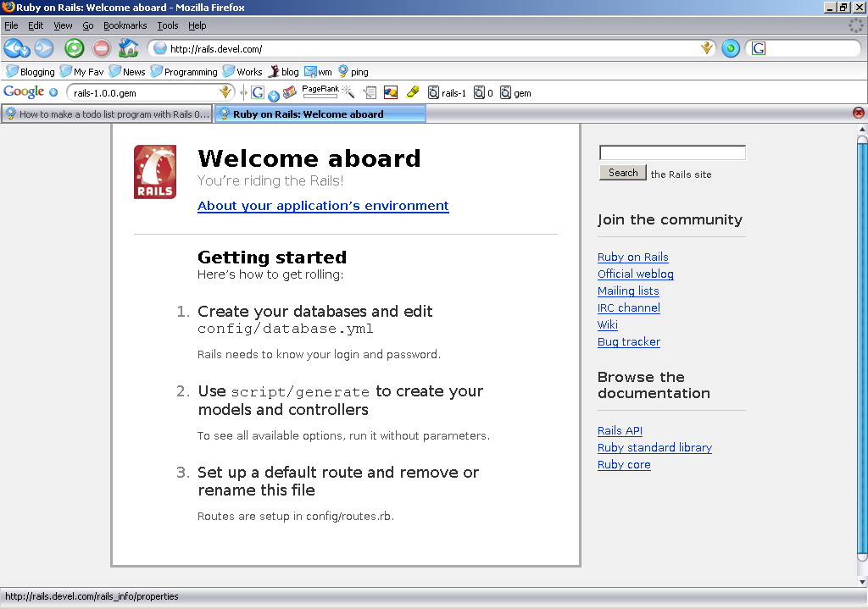Open the 'Ruby core' link
This screenshot has height=609, width=868.
pyautogui.click(x=624, y=465)
